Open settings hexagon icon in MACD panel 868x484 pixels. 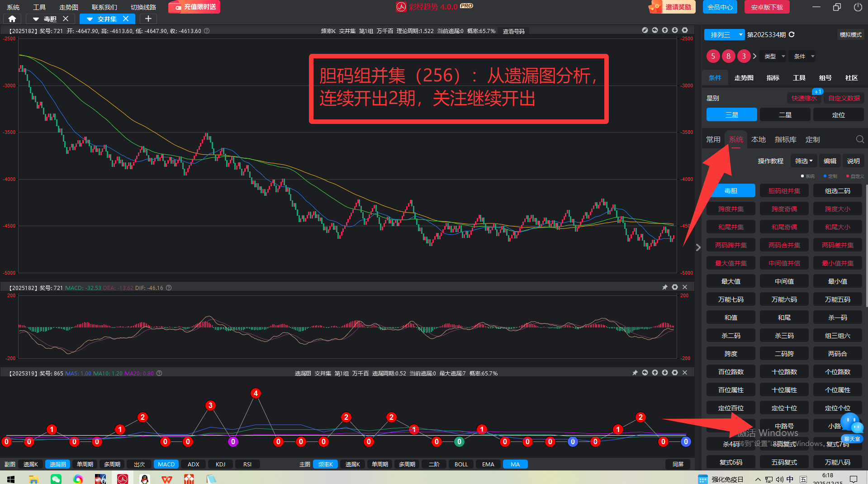coord(674,287)
